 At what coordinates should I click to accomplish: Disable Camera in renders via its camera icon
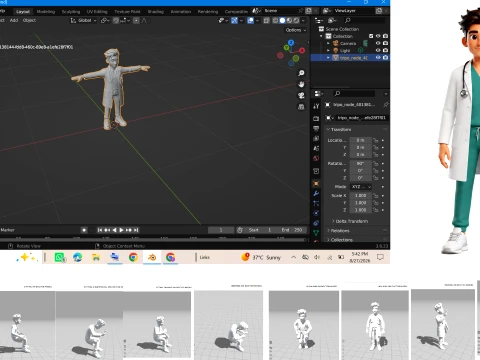(x=385, y=43)
